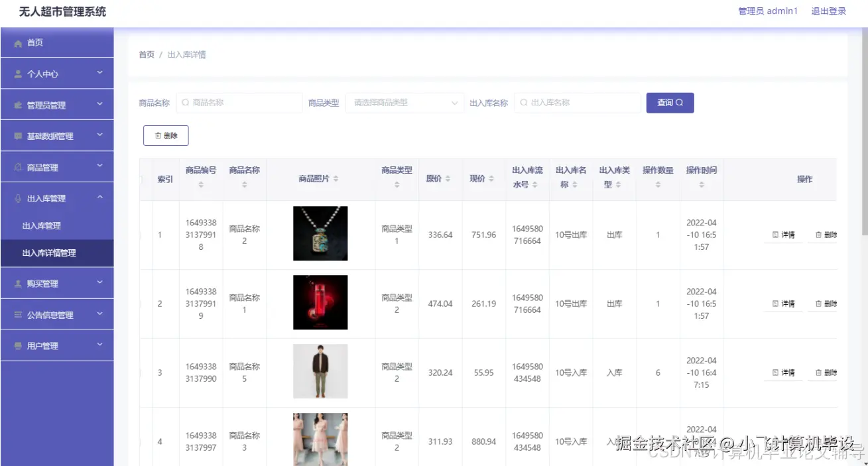The width and height of the screenshot is (868, 466).
Task: Click price cell 880.94
Action: point(483,441)
